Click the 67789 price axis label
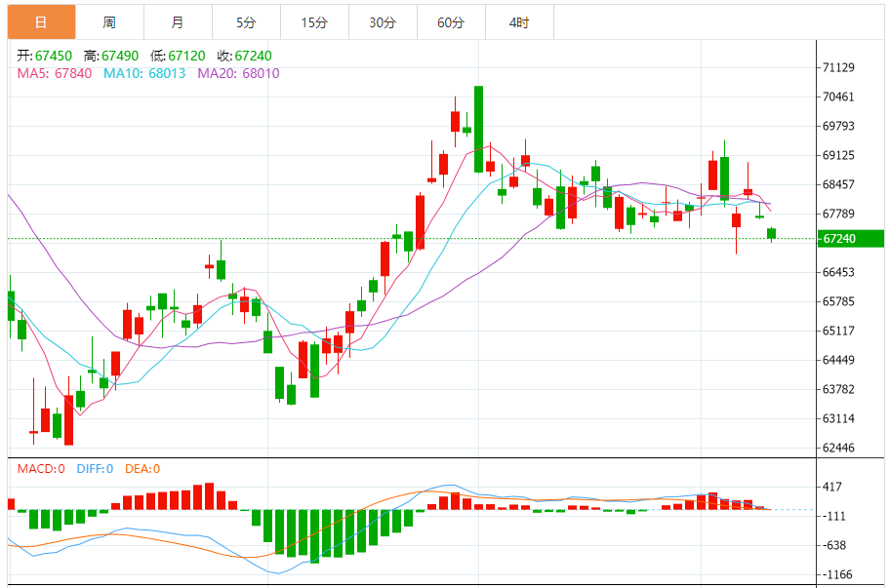The height and width of the screenshot is (588, 890). coord(838,214)
